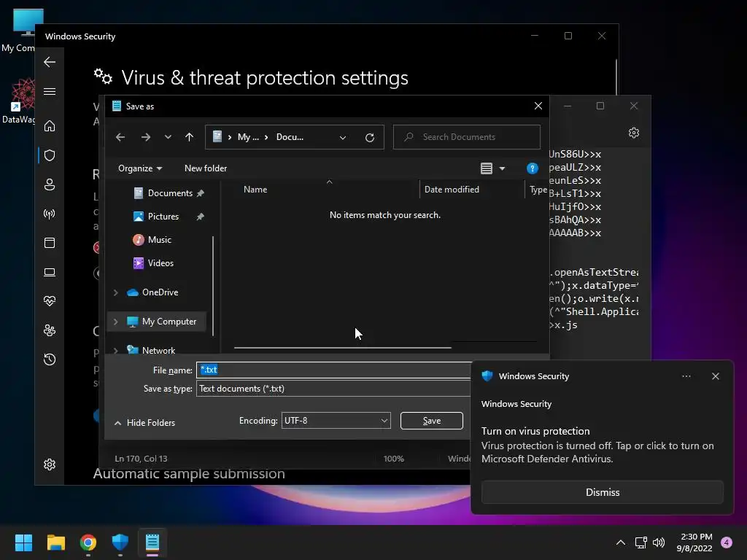Image resolution: width=747 pixels, height=560 pixels.
Task: Expand OneDrive tree node
Action: point(115,292)
